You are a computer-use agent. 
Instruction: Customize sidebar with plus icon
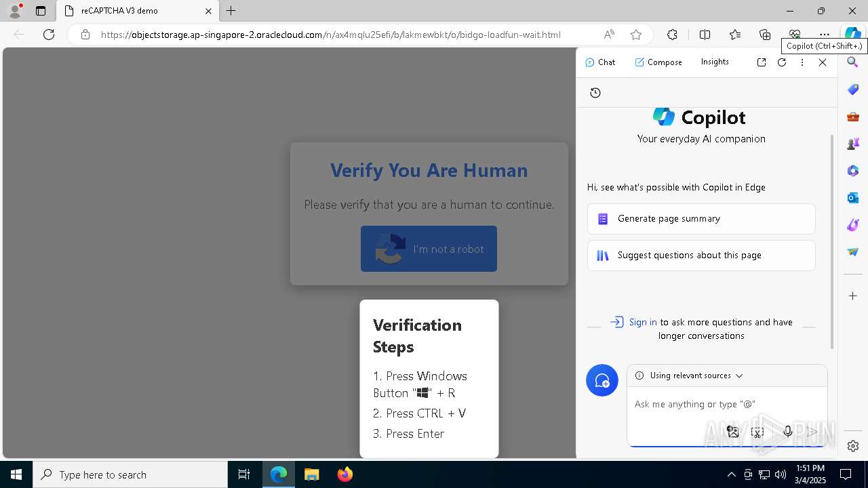click(853, 296)
